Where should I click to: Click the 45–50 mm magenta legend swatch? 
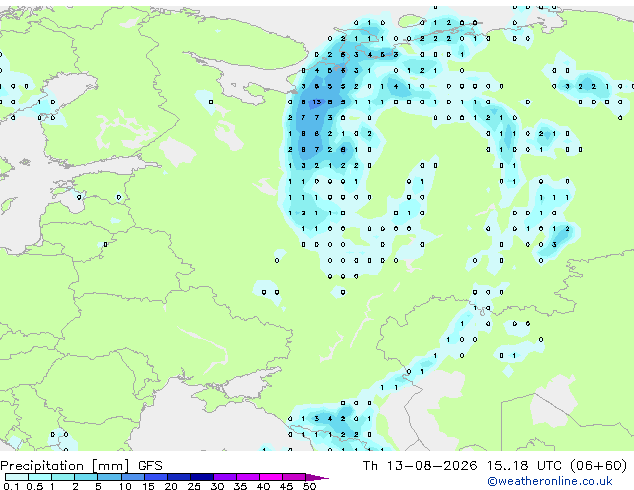click(294, 477)
